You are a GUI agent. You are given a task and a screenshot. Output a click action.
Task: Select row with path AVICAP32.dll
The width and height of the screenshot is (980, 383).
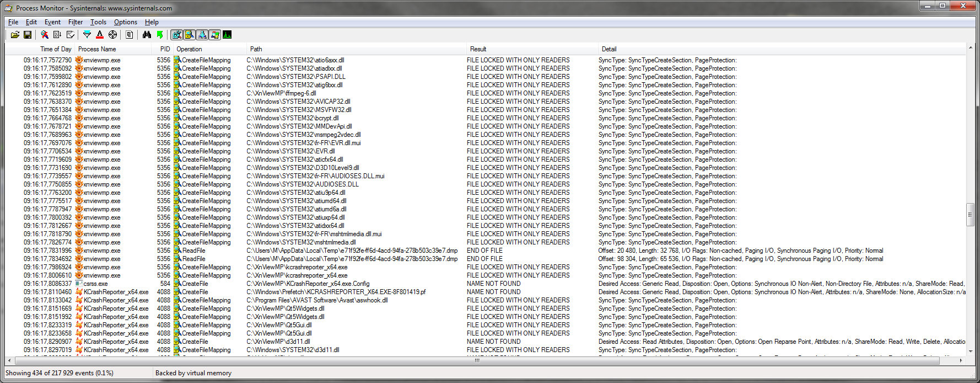[485, 102]
